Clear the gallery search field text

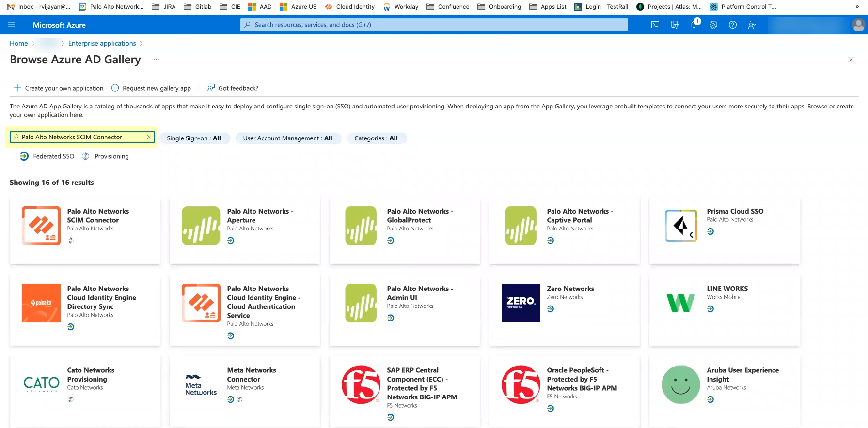(149, 137)
